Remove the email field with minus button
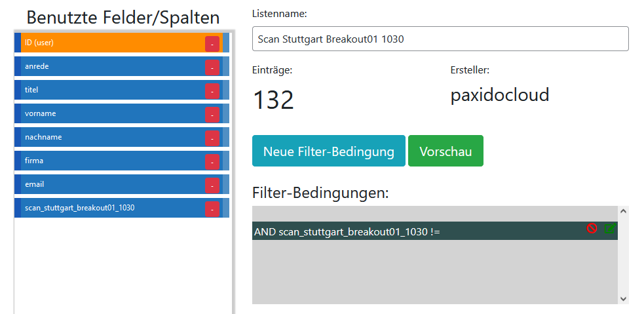 point(212,185)
